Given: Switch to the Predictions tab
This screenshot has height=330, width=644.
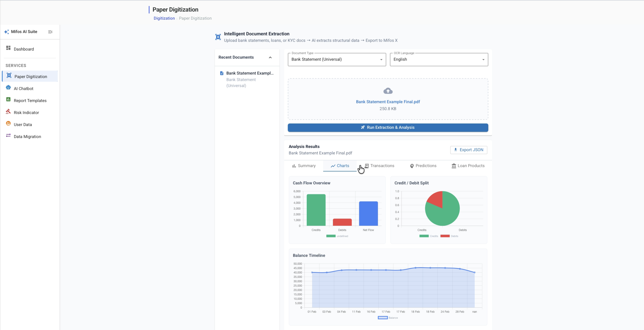Looking at the screenshot, I should click(x=423, y=166).
